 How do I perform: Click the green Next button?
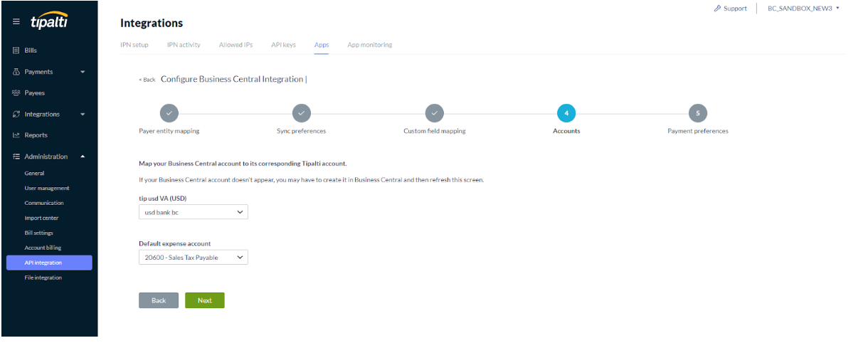coord(204,300)
